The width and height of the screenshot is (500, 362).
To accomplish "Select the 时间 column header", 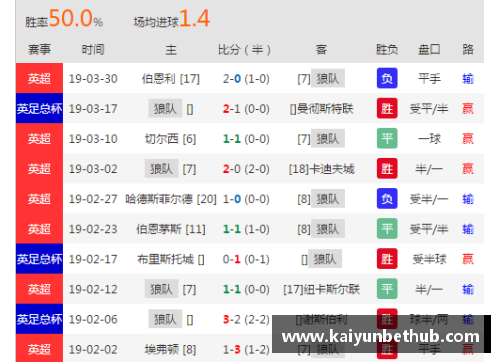I will click(93, 50).
